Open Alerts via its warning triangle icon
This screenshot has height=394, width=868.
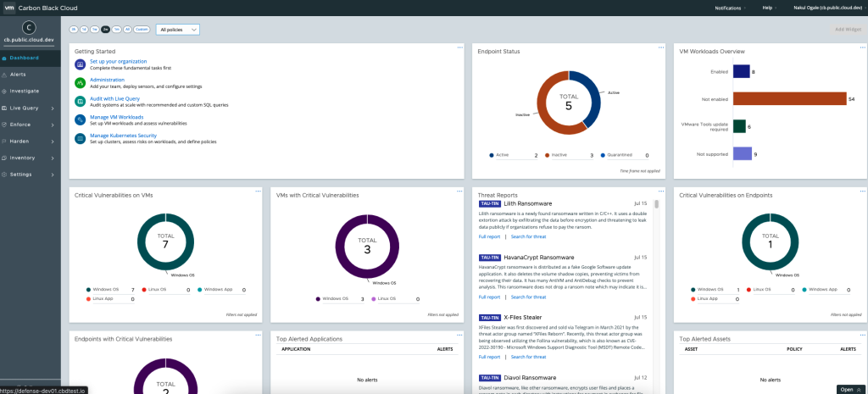(x=4, y=75)
